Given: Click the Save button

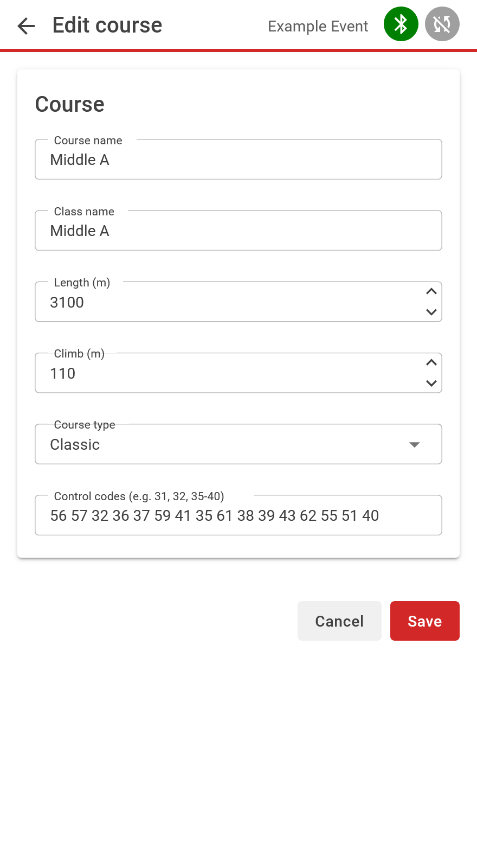Looking at the screenshot, I should coord(425,621).
